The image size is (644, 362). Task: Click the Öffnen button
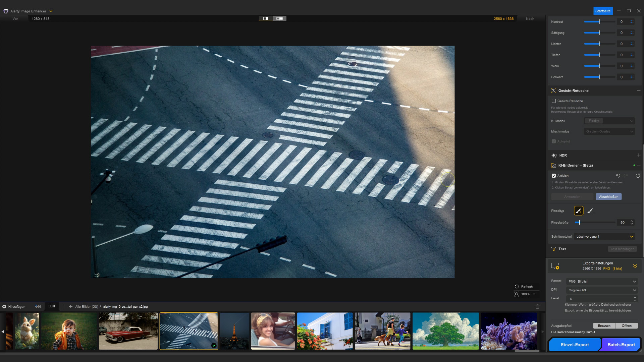[x=627, y=326]
